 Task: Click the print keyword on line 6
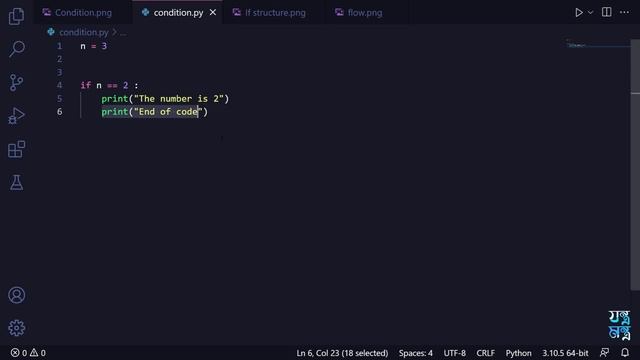pyautogui.click(x=114, y=112)
